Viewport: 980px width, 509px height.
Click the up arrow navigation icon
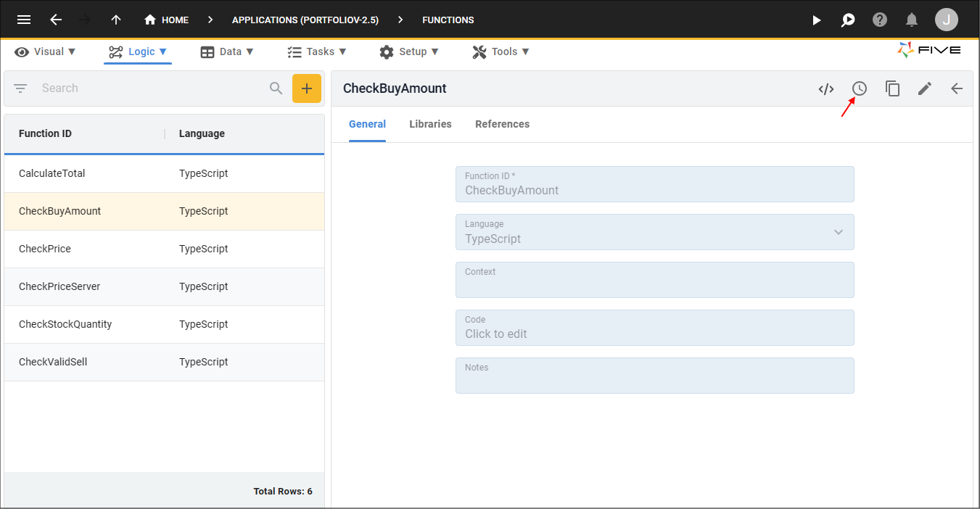point(116,20)
